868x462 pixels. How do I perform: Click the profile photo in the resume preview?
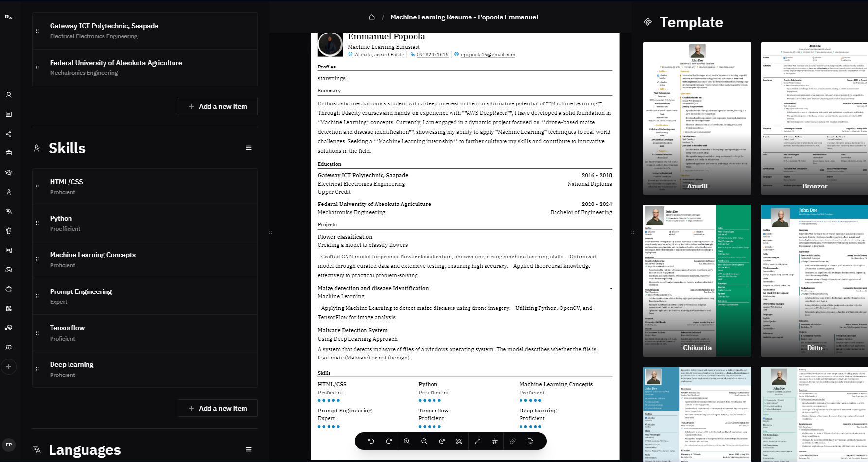(330, 44)
